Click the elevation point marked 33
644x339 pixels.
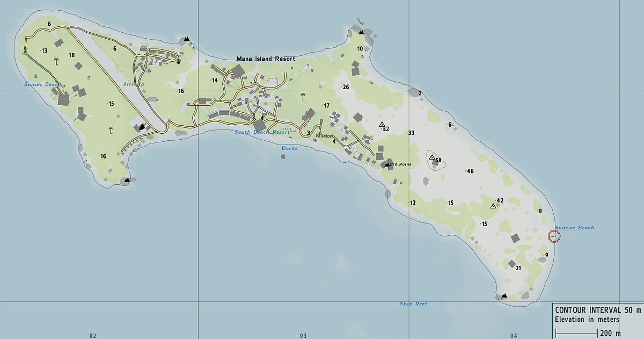tap(411, 133)
